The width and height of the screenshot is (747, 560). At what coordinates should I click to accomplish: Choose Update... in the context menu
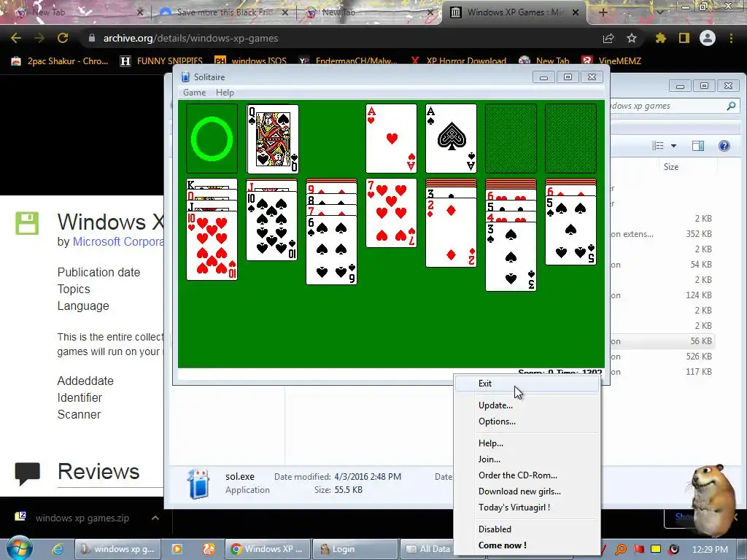(527, 405)
